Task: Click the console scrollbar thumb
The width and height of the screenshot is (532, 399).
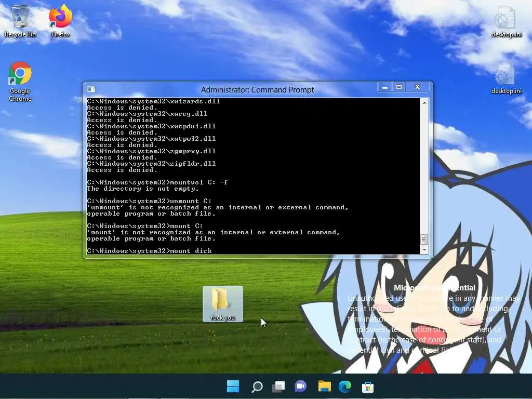Action: click(424, 240)
